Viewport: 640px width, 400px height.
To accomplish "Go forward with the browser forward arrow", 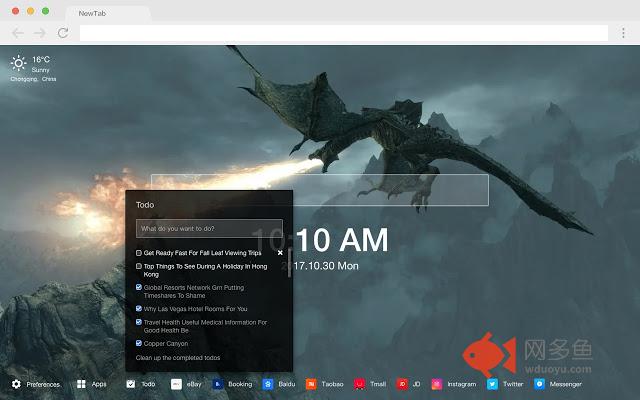I will click(x=40, y=33).
